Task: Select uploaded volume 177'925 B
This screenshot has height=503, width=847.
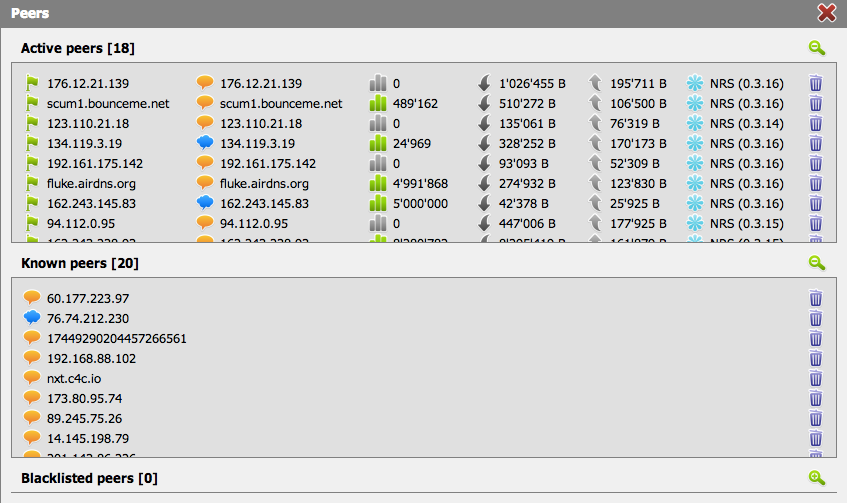Action: click(x=638, y=224)
